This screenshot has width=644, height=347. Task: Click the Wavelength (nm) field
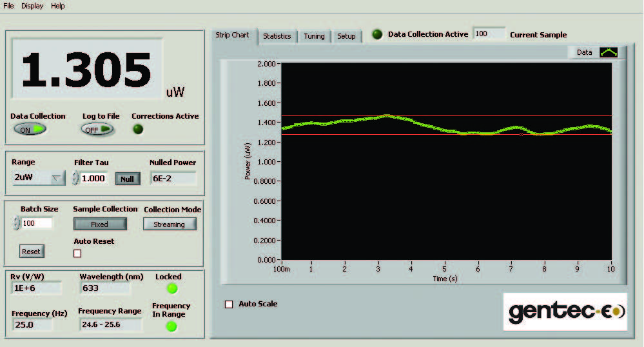point(103,288)
